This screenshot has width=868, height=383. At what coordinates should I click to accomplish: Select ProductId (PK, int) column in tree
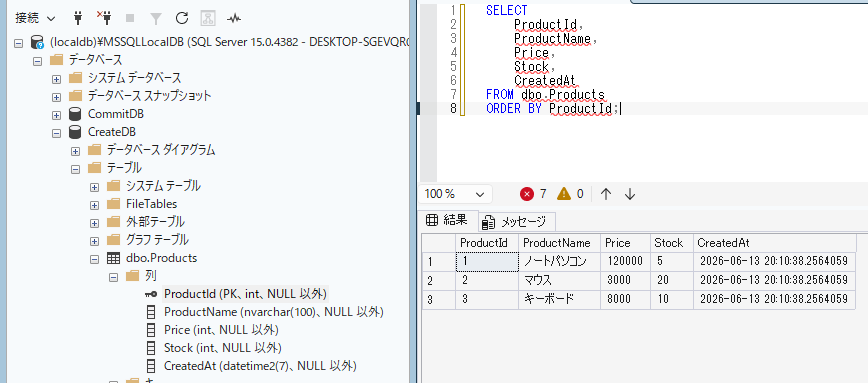[246, 294]
